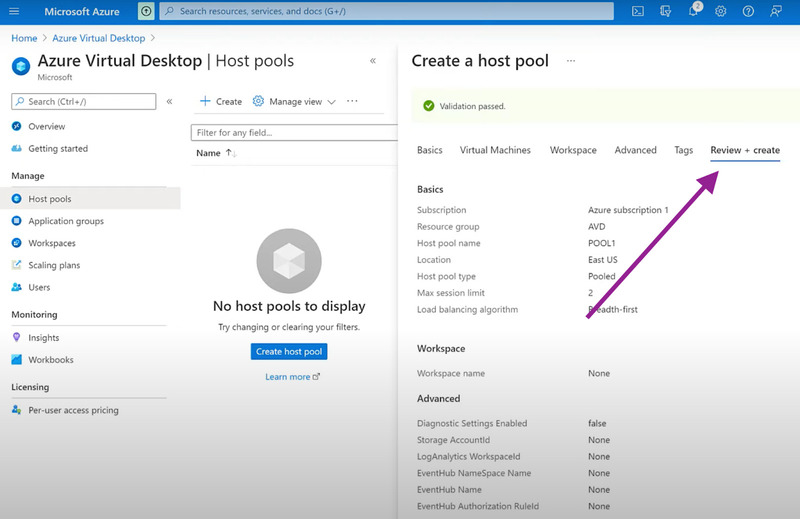Switch to the Workspace tab

coord(573,150)
